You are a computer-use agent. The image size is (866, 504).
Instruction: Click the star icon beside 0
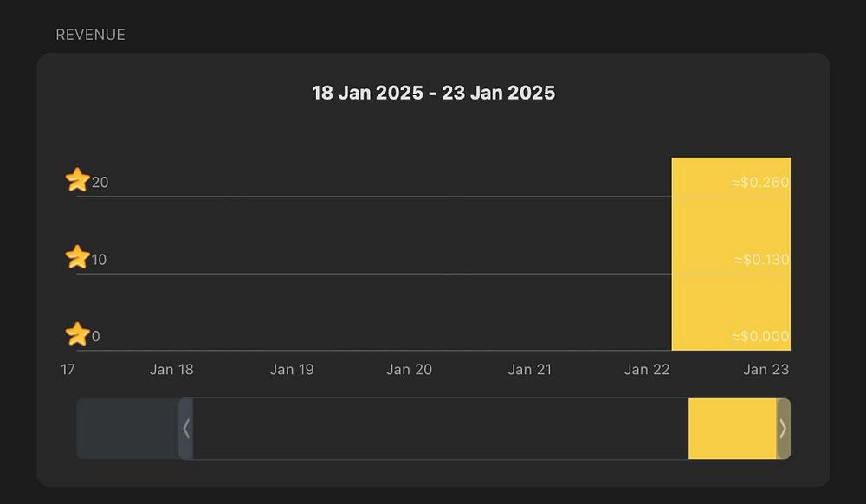pyautogui.click(x=77, y=334)
